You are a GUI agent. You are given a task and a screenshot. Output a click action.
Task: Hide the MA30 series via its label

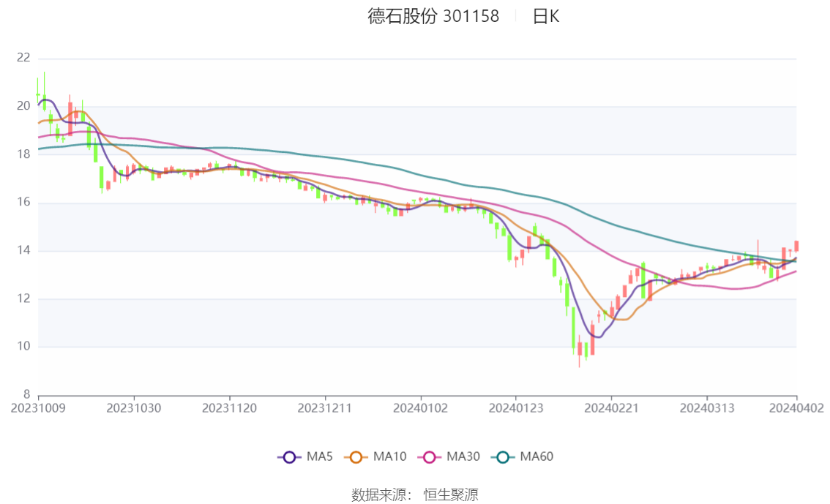tap(463, 457)
